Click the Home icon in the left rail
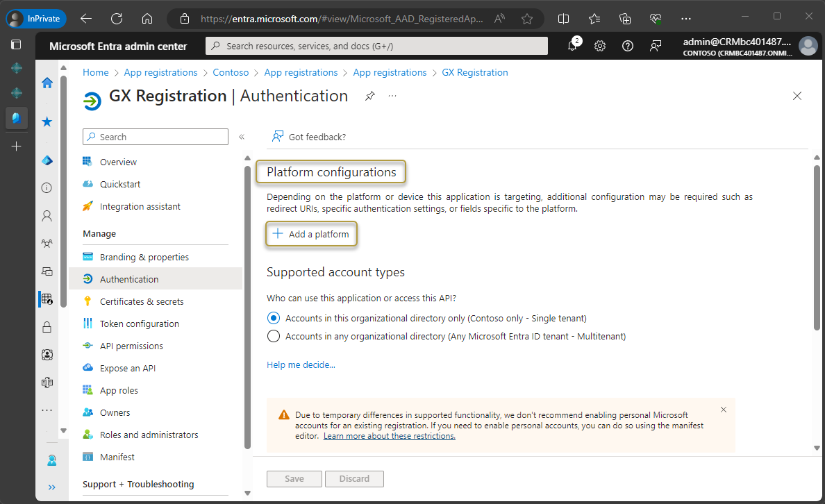The width and height of the screenshot is (825, 504). [x=47, y=83]
